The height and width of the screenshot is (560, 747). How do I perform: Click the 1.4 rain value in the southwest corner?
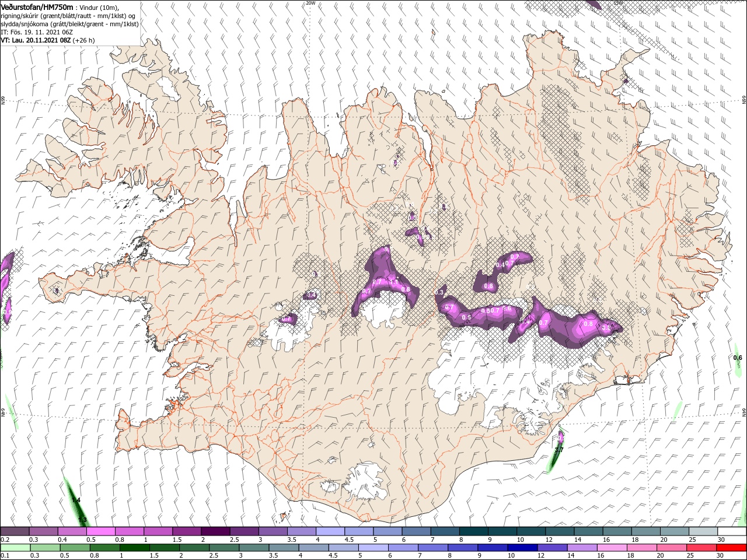pyautogui.click(x=76, y=501)
